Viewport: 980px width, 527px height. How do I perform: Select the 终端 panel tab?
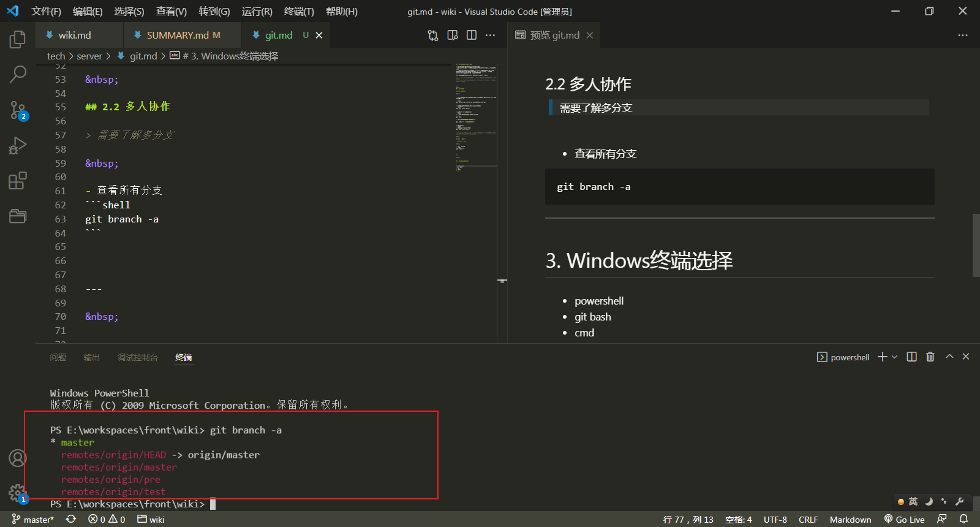184,357
